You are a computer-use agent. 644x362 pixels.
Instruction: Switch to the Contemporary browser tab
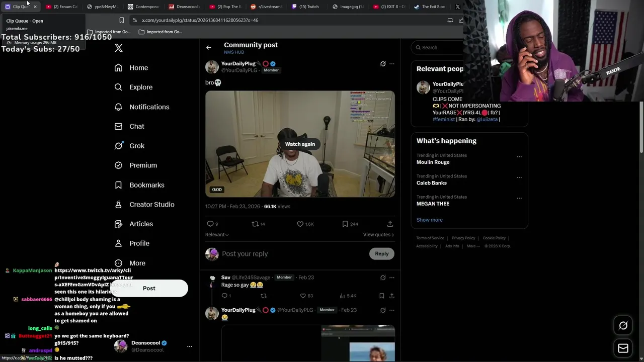click(144, 7)
